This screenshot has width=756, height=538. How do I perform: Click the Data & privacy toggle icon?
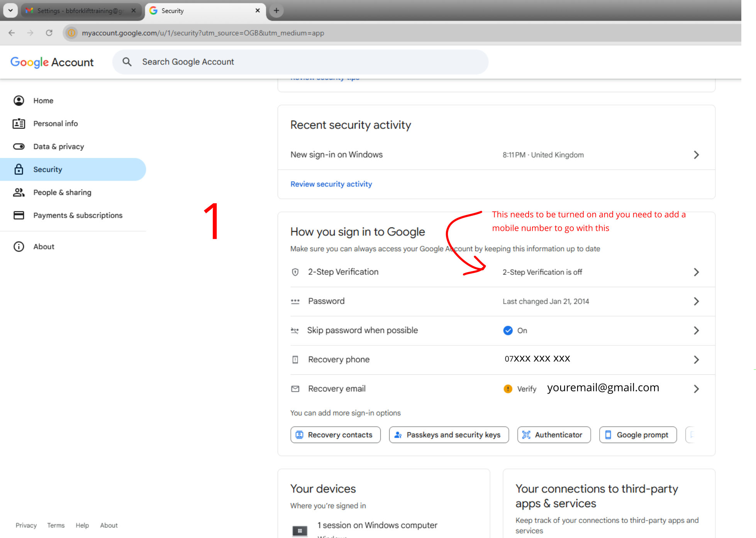(x=19, y=147)
